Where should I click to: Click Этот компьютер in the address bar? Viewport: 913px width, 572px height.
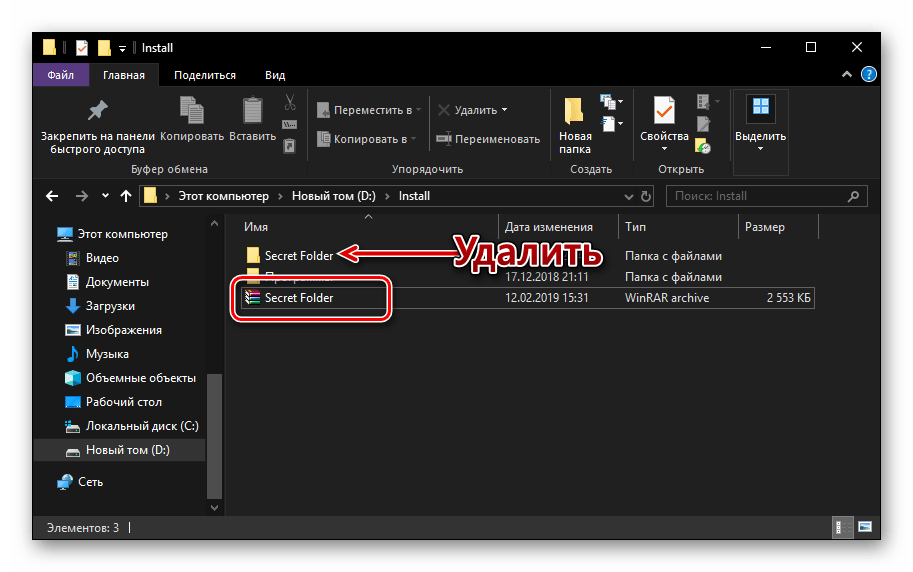224,196
